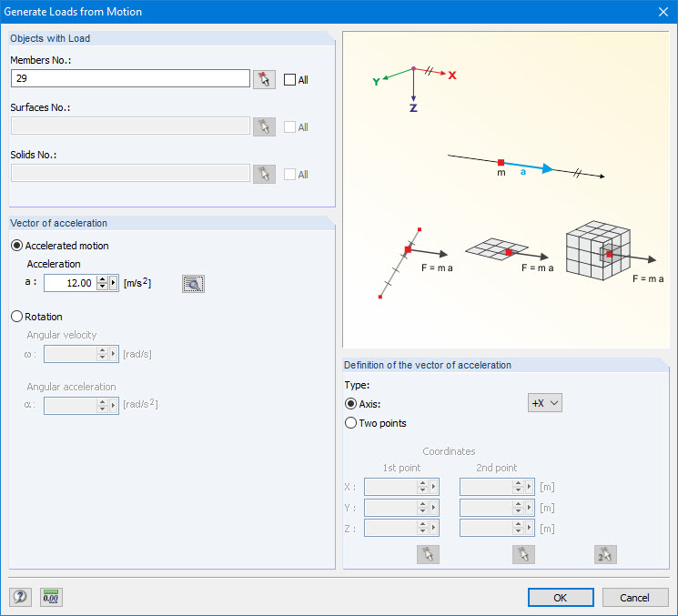678x616 pixels.
Task: Click the Members No. input field containing 29
Action: 130,78
